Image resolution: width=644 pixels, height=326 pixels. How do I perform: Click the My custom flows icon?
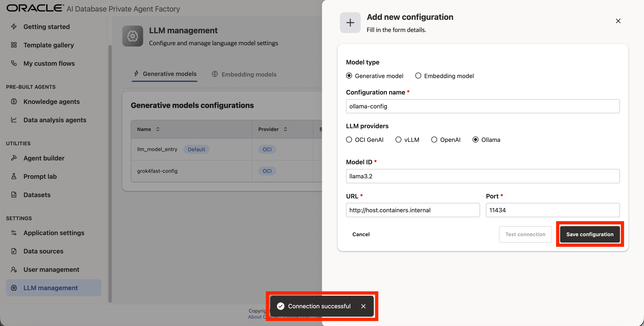pyautogui.click(x=14, y=63)
